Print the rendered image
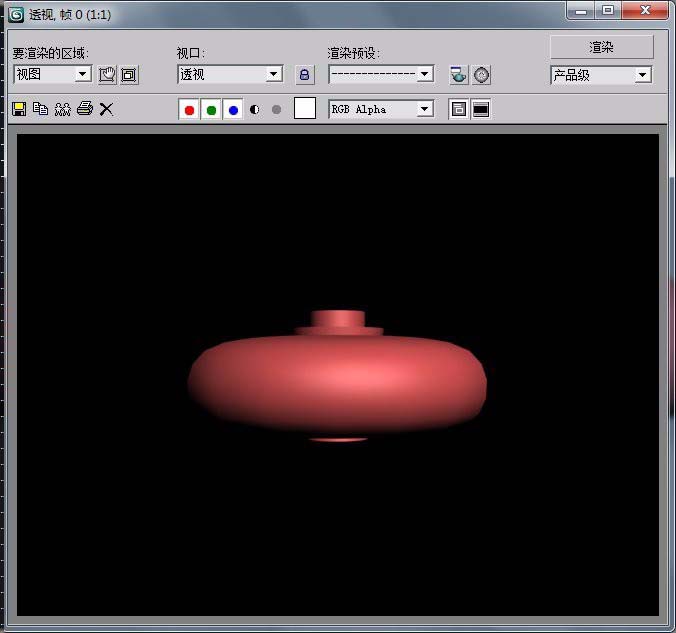The image size is (676, 633). (85, 109)
